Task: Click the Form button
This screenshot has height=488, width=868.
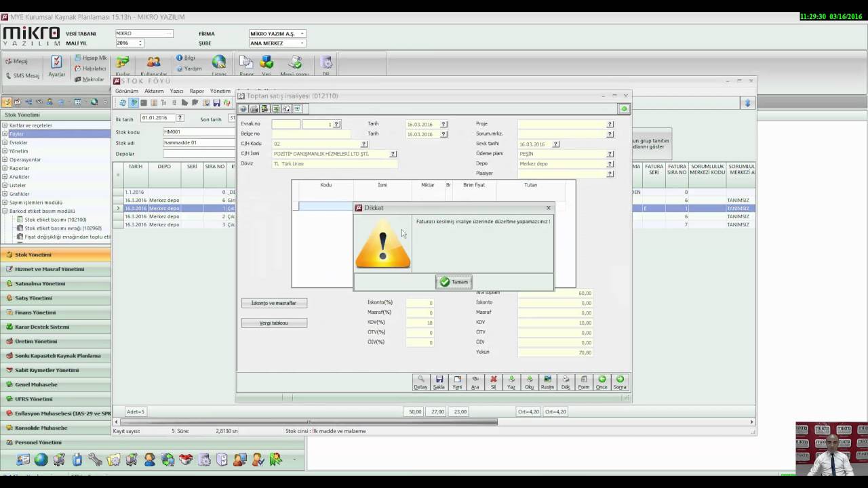Action: pyautogui.click(x=583, y=382)
